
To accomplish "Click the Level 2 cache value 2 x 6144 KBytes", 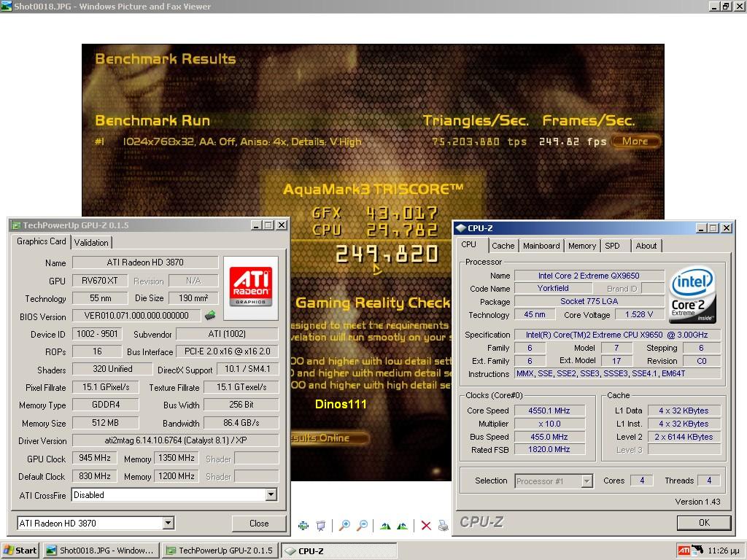I will coord(684,437).
